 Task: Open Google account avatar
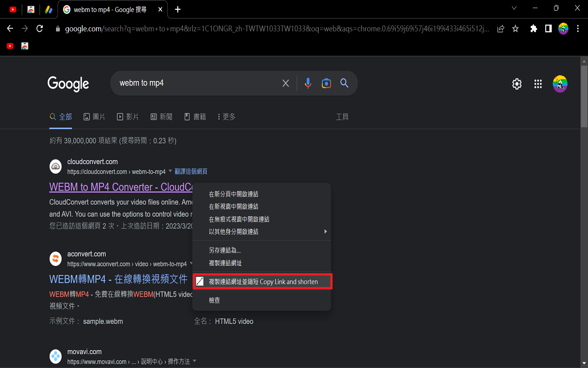point(560,84)
